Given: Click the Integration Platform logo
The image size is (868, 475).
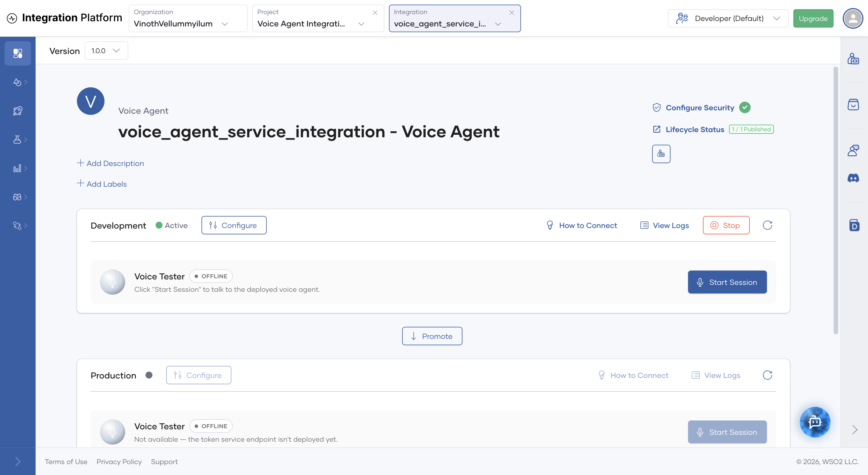Looking at the screenshot, I should (64, 18).
